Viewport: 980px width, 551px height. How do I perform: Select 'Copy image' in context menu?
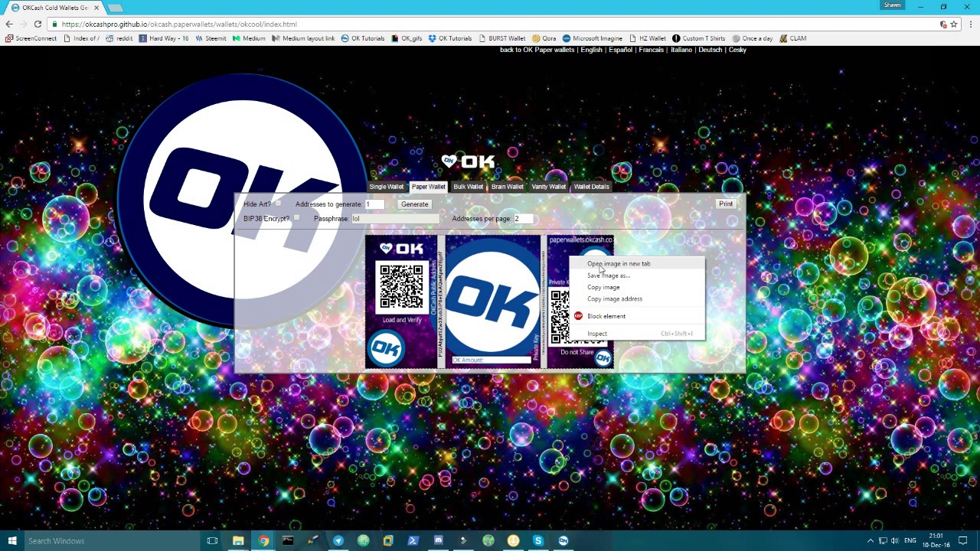click(637, 287)
